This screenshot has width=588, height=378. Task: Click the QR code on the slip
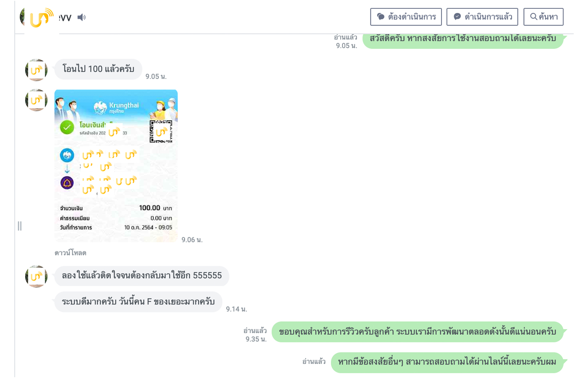click(x=161, y=131)
